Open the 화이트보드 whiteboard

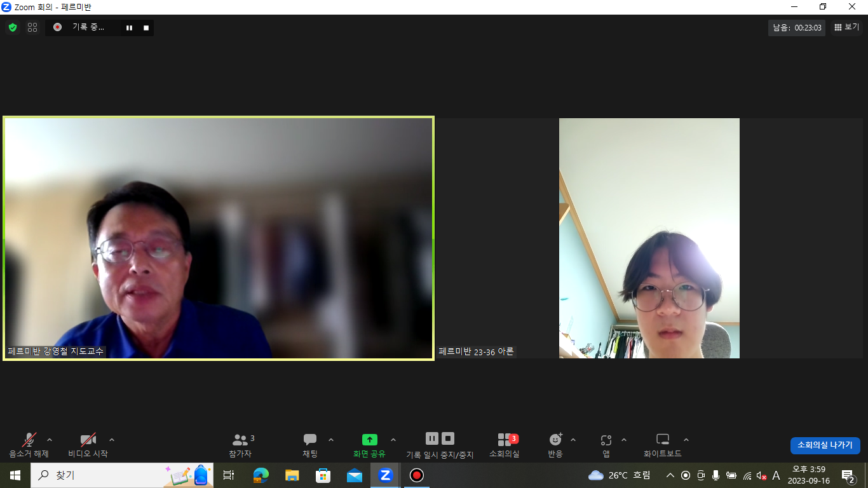[x=663, y=445]
